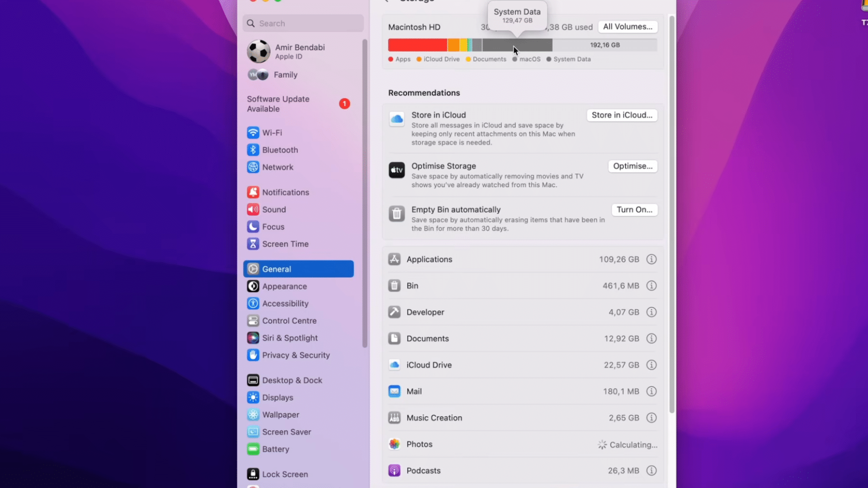
Task: Click the Apple TV icon beside Optimise Storage
Action: point(397,170)
